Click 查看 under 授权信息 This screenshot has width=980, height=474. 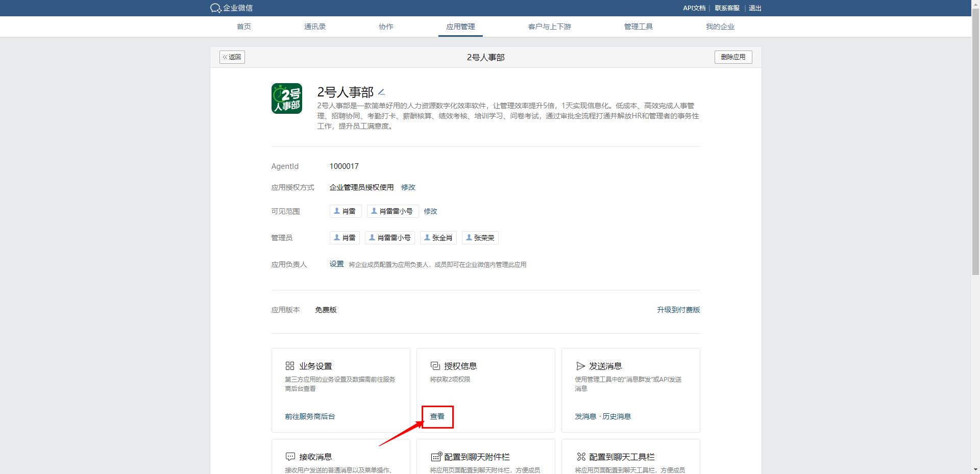click(437, 416)
